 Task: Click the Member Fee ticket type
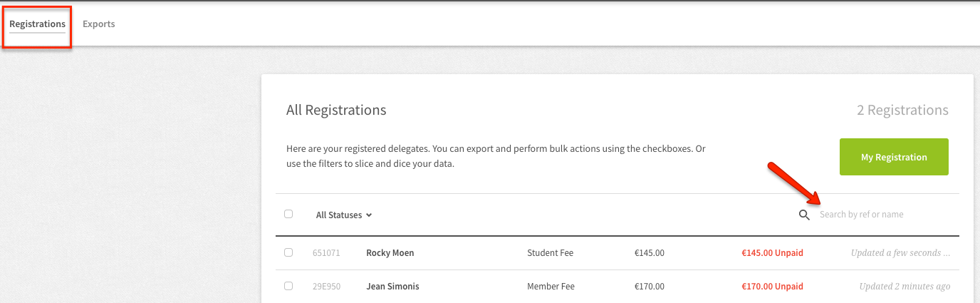point(551,287)
